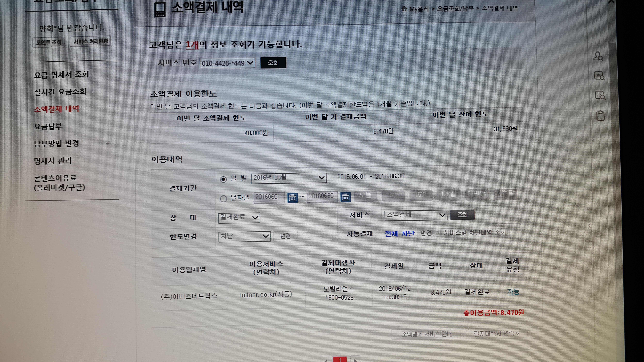
Task: Select the 날짜별 radio button
Action: click(x=224, y=199)
